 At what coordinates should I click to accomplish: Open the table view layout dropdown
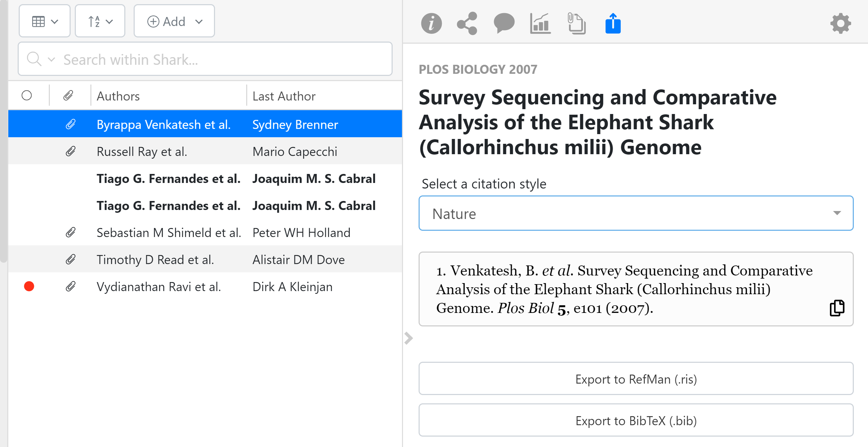pos(45,21)
